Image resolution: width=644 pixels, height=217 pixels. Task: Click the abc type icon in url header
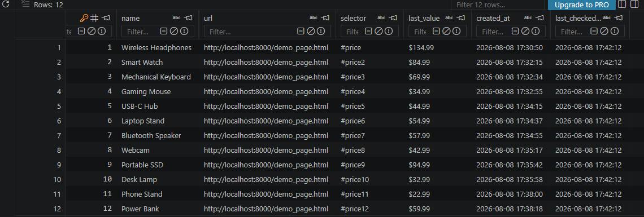point(314,18)
